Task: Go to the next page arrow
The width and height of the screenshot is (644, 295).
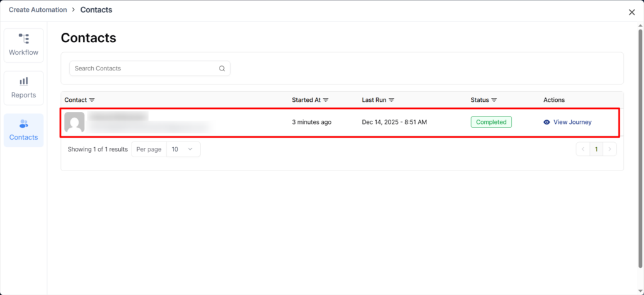Action: [x=609, y=149]
